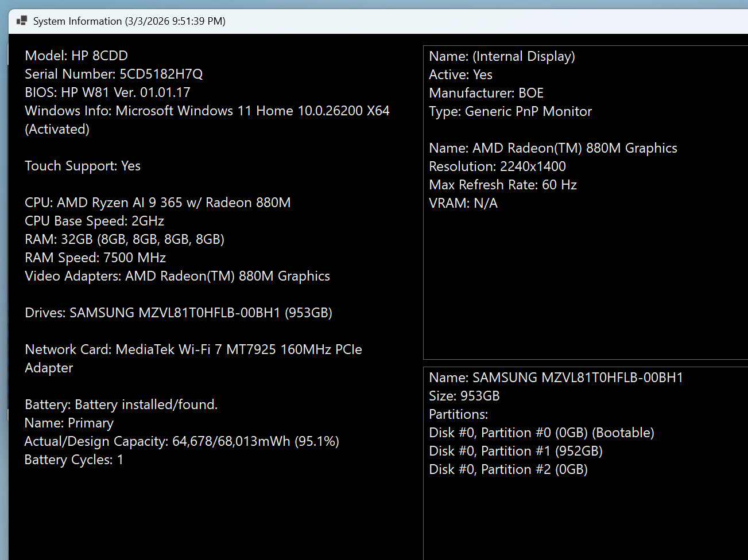The image size is (748, 560).
Task: Select the VRAM: N/A line
Action: tap(463, 203)
